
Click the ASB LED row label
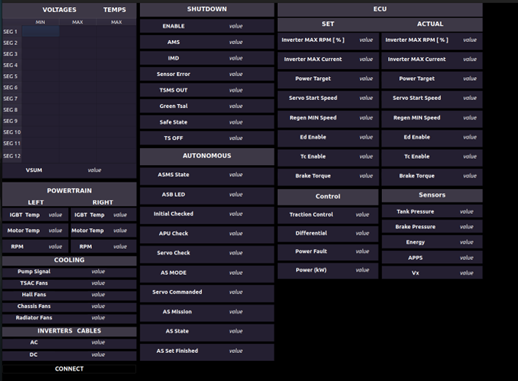pyautogui.click(x=173, y=194)
